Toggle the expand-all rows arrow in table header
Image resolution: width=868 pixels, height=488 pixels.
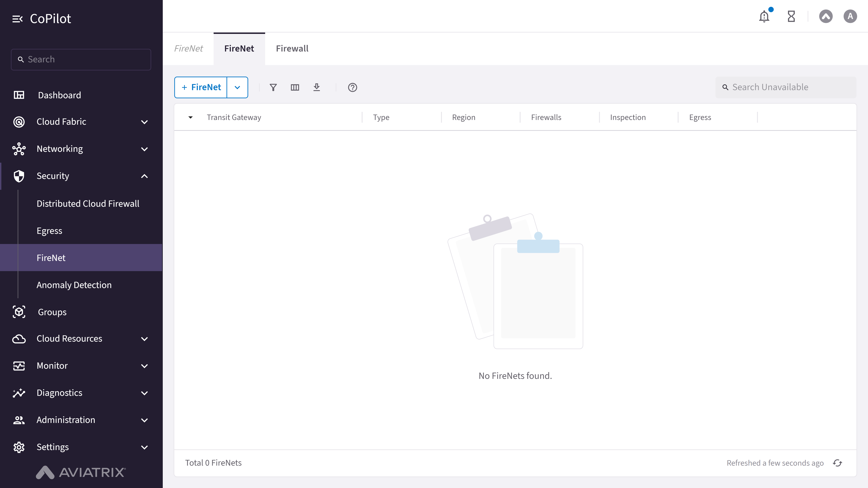click(x=190, y=118)
